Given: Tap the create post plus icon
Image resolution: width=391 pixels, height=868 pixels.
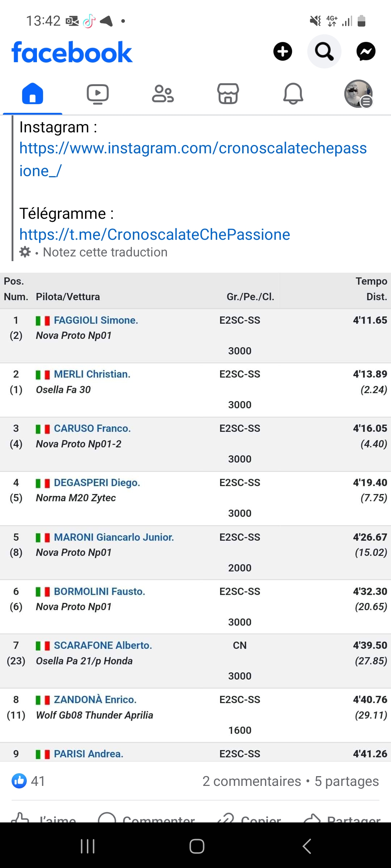Looking at the screenshot, I should pos(282,51).
